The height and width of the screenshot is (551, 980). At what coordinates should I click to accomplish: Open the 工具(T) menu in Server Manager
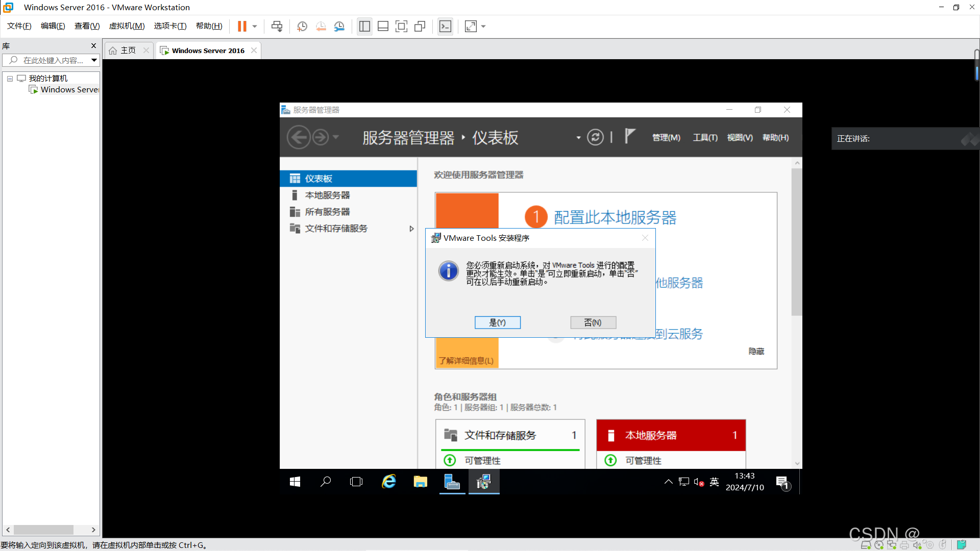pyautogui.click(x=705, y=138)
